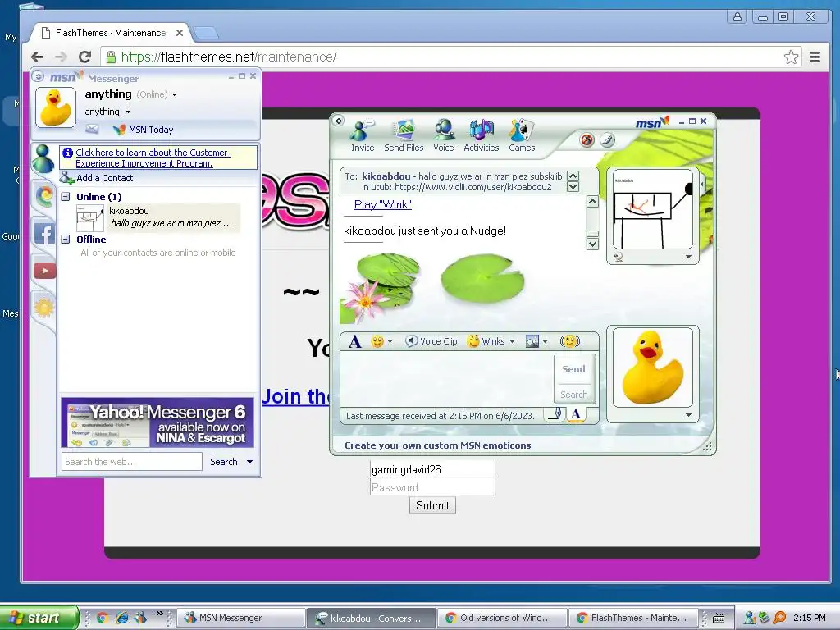The height and width of the screenshot is (630, 840).
Task: Open the Winks dropdown arrow
Action: click(x=512, y=342)
